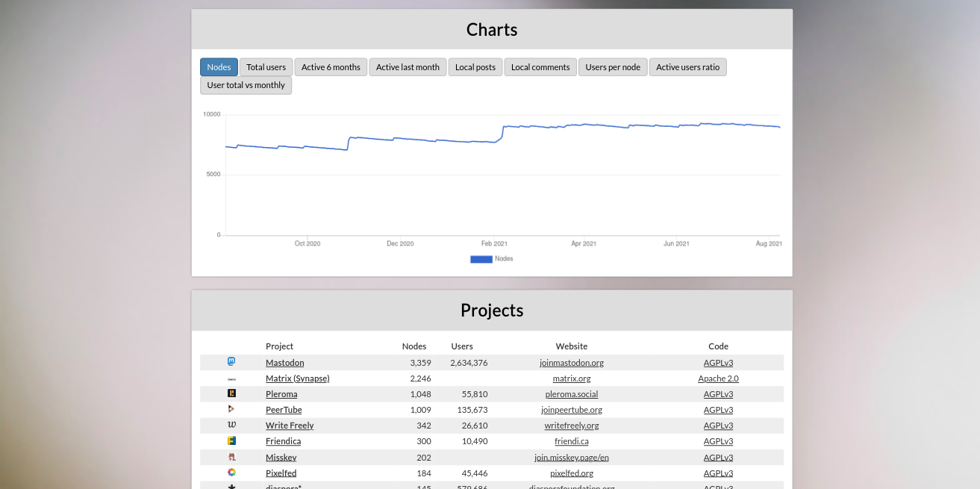Image resolution: width=980 pixels, height=489 pixels.
Task: Click the Users column header
Action: point(462,346)
